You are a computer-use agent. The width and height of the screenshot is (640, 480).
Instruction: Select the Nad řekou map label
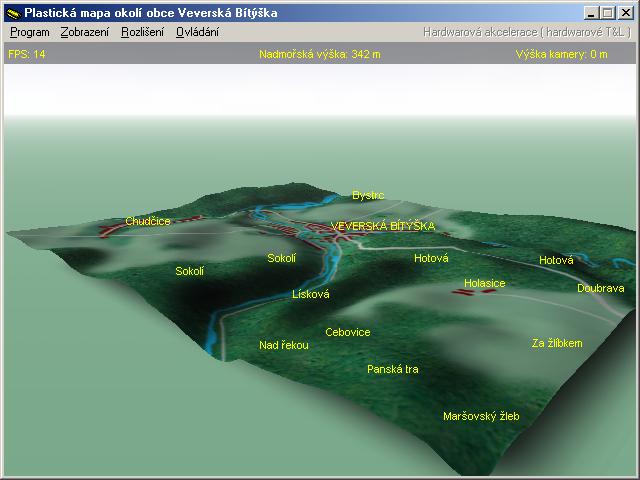(284, 346)
